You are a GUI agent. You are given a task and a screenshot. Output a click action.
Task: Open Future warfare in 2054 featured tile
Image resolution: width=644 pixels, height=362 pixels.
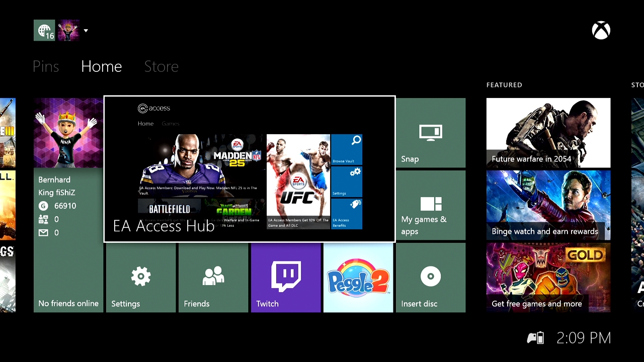coord(548,133)
